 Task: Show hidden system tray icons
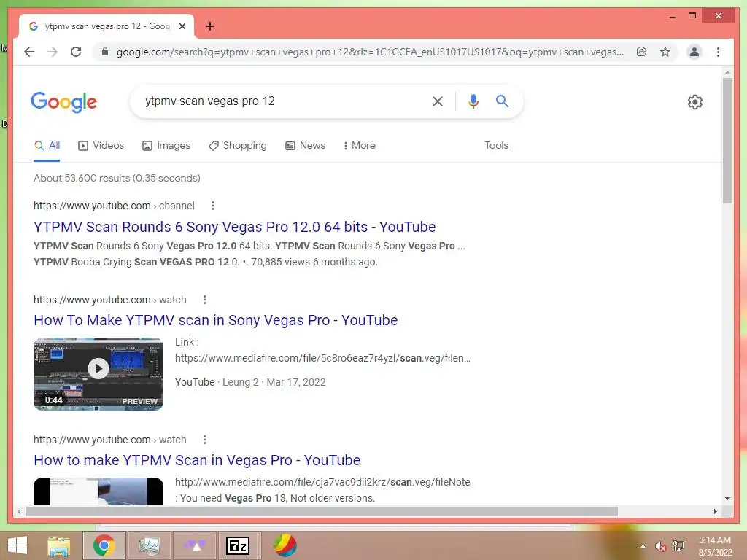(x=643, y=546)
